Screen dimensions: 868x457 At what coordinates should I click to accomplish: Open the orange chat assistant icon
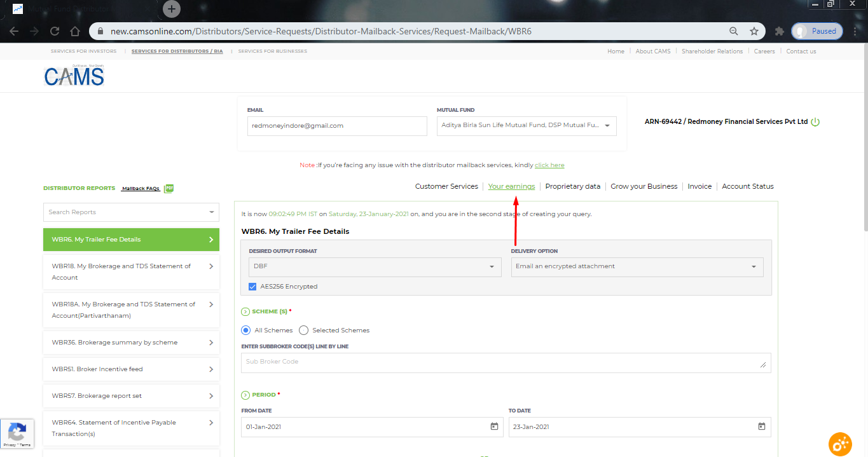[x=840, y=444]
